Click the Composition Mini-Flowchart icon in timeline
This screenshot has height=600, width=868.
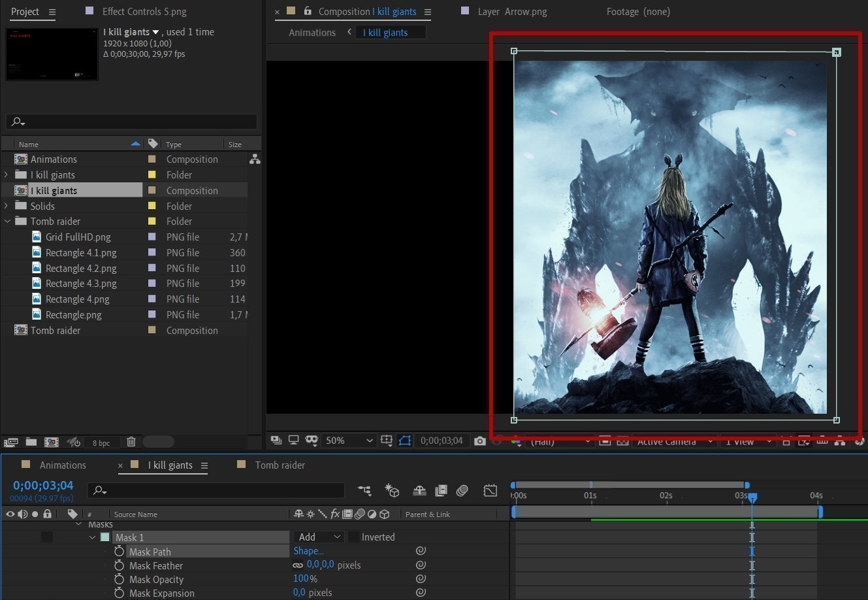click(364, 490)
